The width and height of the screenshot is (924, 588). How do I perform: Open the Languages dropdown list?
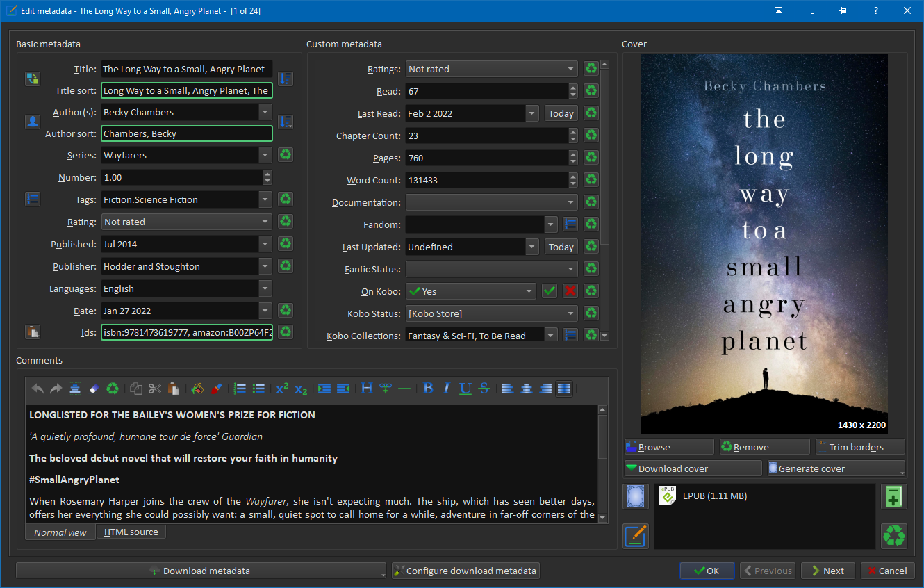265,288
